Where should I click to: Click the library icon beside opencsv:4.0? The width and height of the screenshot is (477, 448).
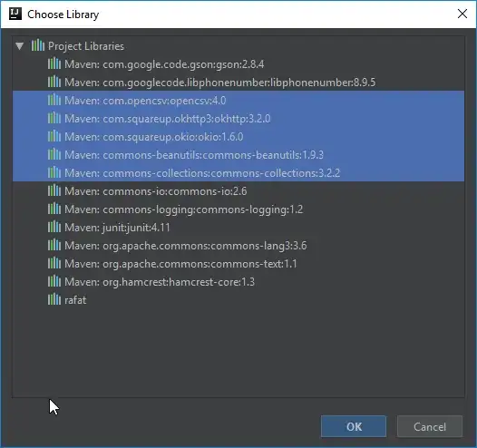click(54, 100)
